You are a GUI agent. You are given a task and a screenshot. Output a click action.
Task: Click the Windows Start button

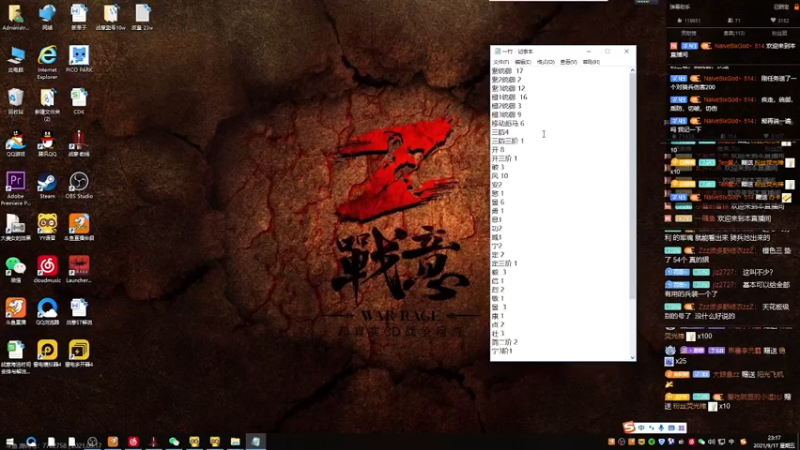[10, 441]
